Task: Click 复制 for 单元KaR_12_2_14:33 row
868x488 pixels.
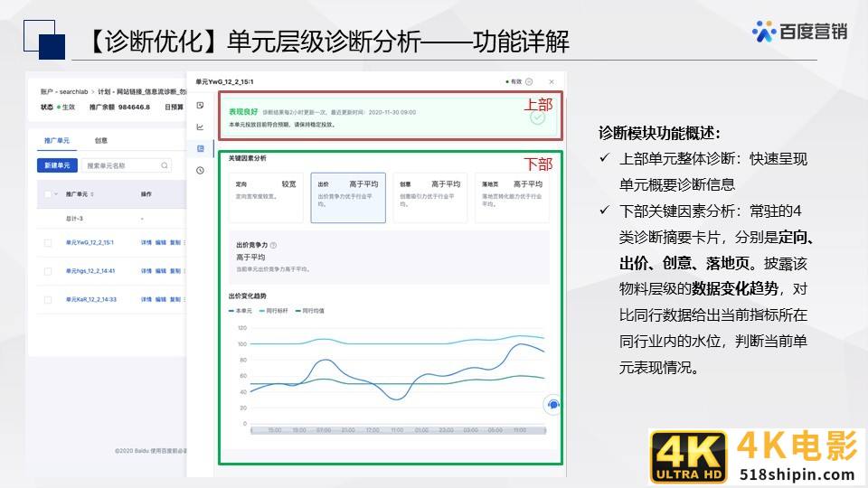Action: coord(175,299)
